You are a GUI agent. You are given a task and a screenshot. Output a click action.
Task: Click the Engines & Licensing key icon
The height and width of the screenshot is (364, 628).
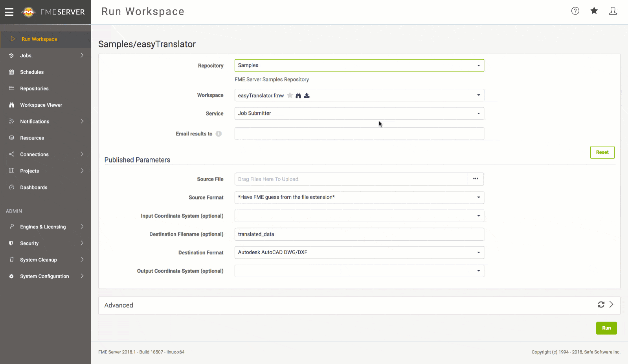pyautogui.click(x=11, y=227)
